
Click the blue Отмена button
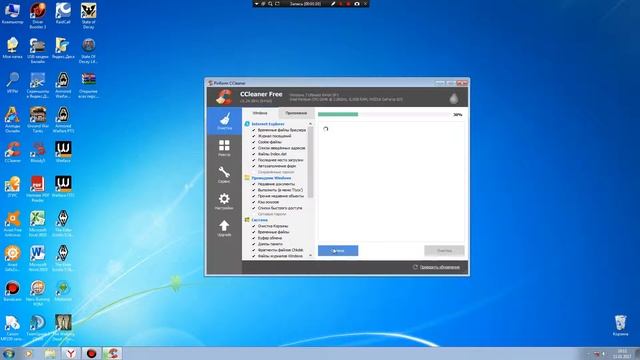(338, 251)
